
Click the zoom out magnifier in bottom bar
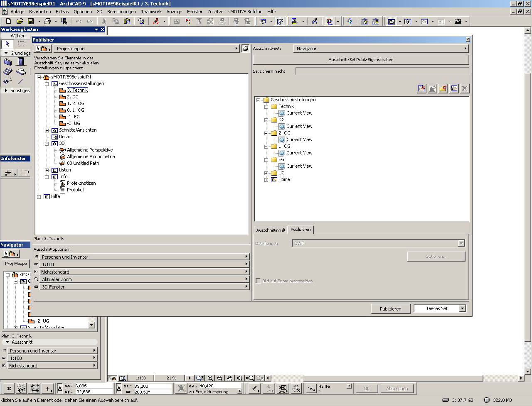tap(220, 378)
